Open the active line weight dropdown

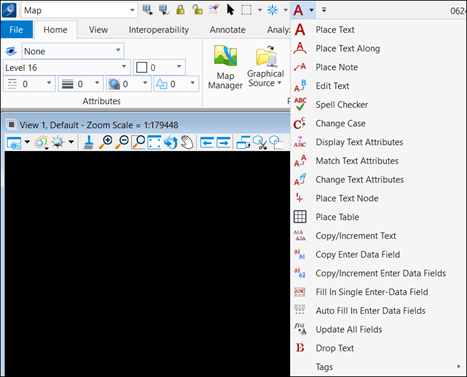tap(80, 84)
